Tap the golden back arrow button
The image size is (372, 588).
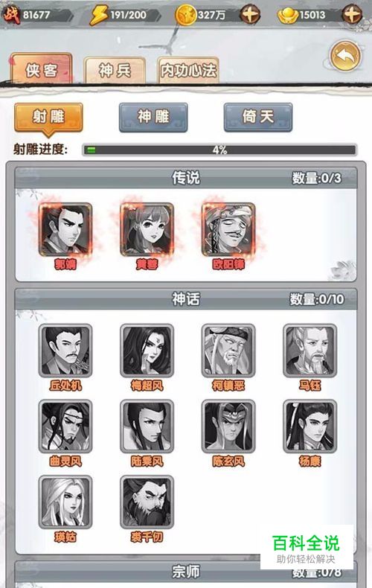345,57
